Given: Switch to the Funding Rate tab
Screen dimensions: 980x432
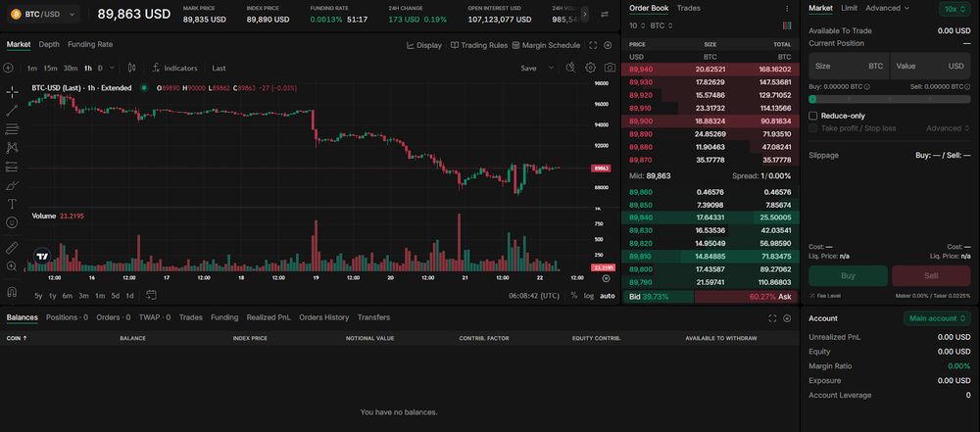Looking at the screenshot, I should click(x=90, y=44).
